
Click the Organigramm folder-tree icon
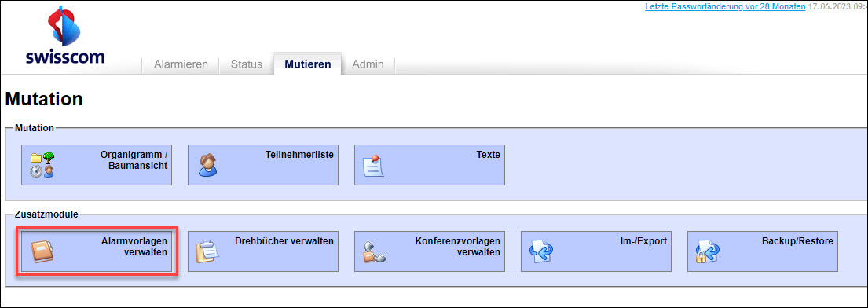(x=42, y=165)
